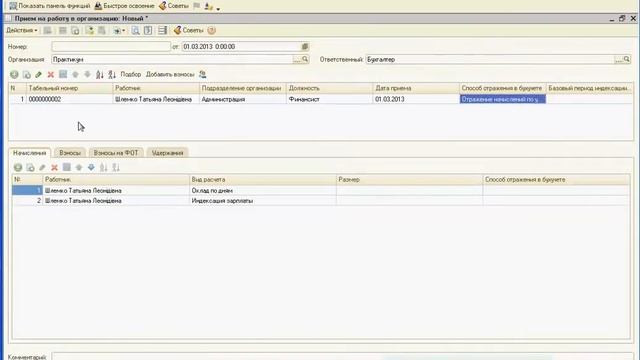Click the 'Организация' field with Практикум
Screen dimensions: 640x360
172,60
